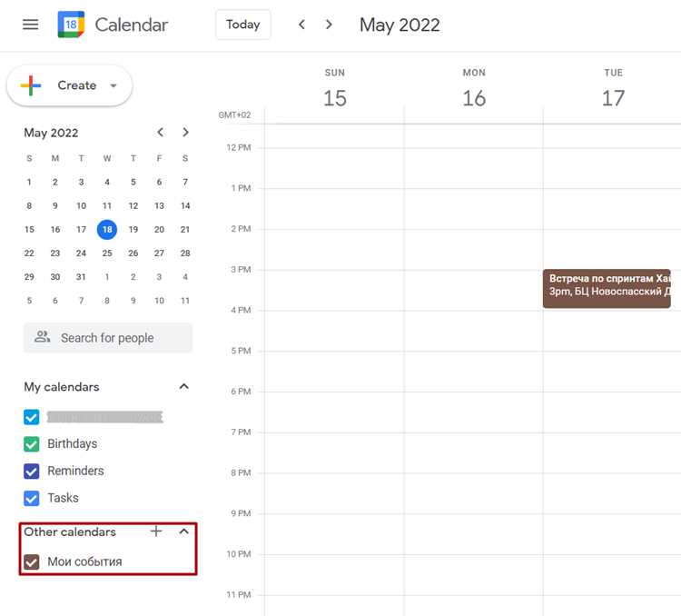
Task: Select May 22 in mini calendar
Action: click(29, 253)
